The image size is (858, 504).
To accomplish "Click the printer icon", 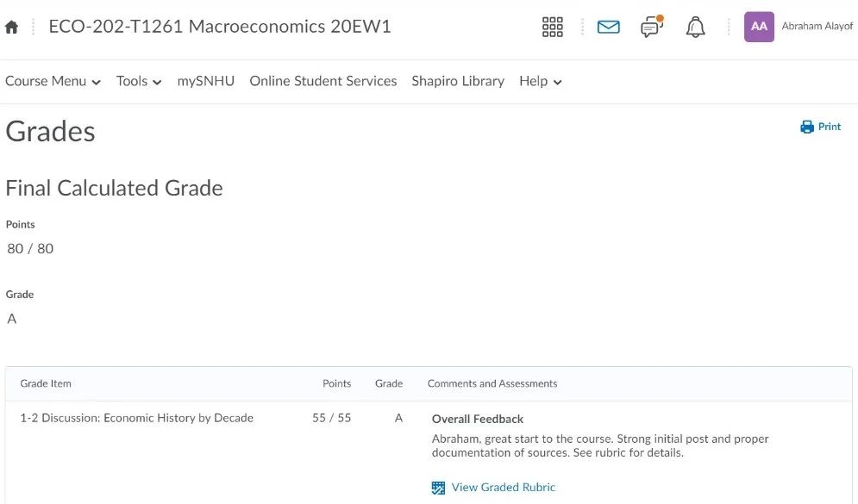I will [807, 127].
